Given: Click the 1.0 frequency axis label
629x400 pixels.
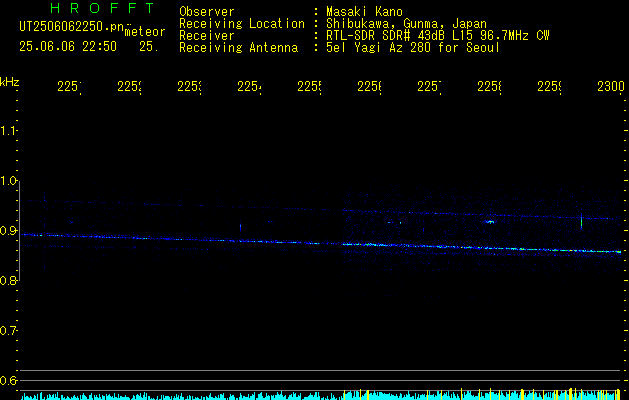Looking at the screenshot, I should [8, 181].
